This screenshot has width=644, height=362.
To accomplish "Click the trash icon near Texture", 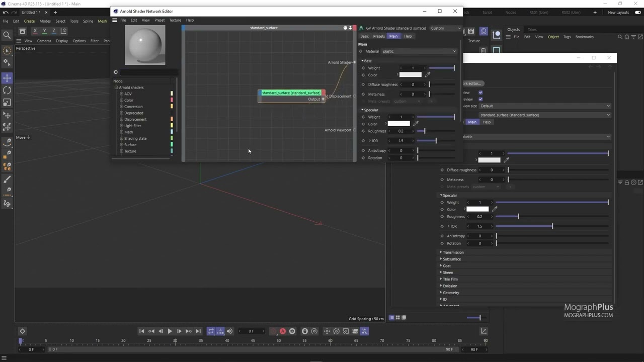I will [483, 50].
